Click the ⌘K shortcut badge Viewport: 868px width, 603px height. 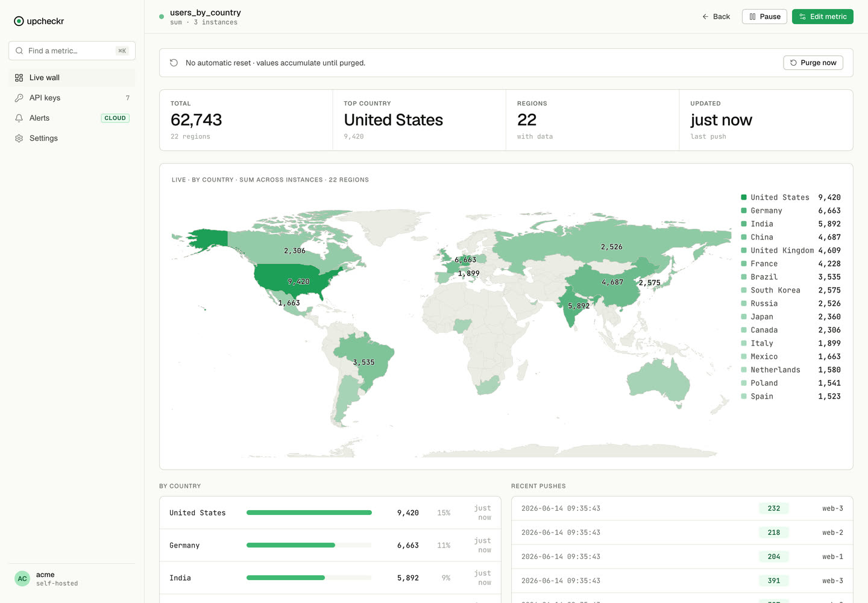[x=122, y=51]
